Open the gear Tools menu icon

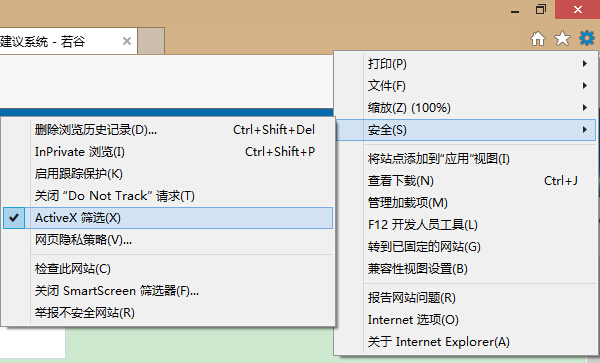coord(587,39)
